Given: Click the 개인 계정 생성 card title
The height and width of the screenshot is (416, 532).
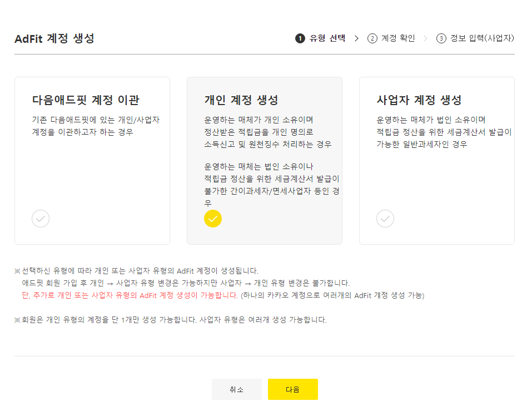Looking at the screenshot, I should click(241, 100).
